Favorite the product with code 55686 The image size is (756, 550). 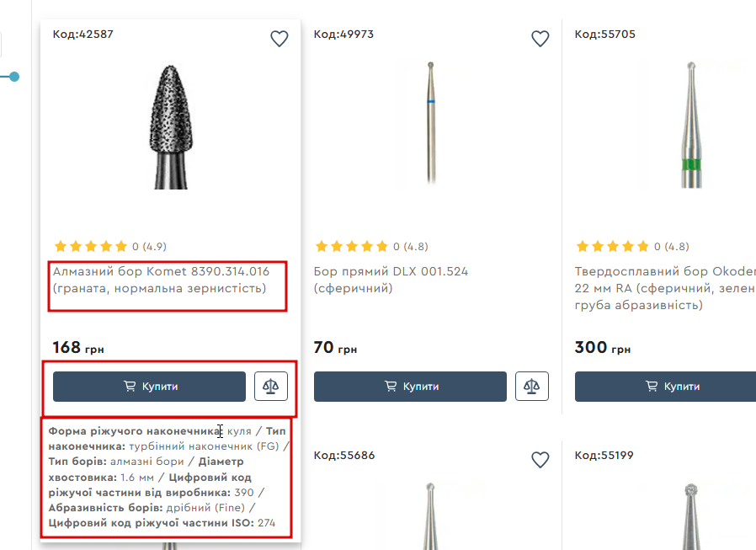[540, 460]
